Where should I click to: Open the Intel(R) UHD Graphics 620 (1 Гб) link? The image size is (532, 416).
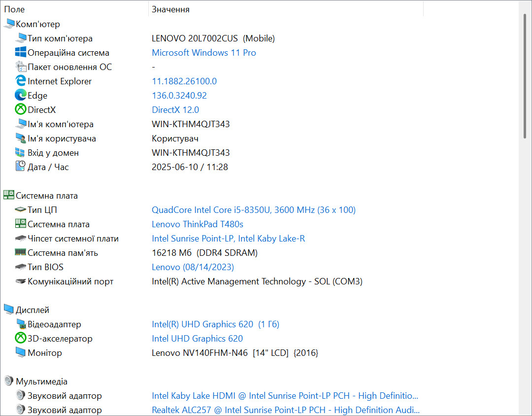pyautogui.click(x=215, y=324)
